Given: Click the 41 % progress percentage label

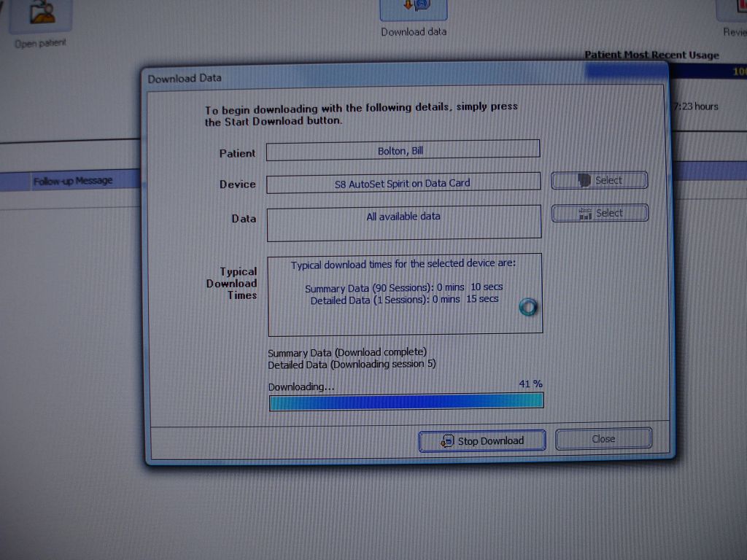Looking at the screenshot, I should (530, 384).
